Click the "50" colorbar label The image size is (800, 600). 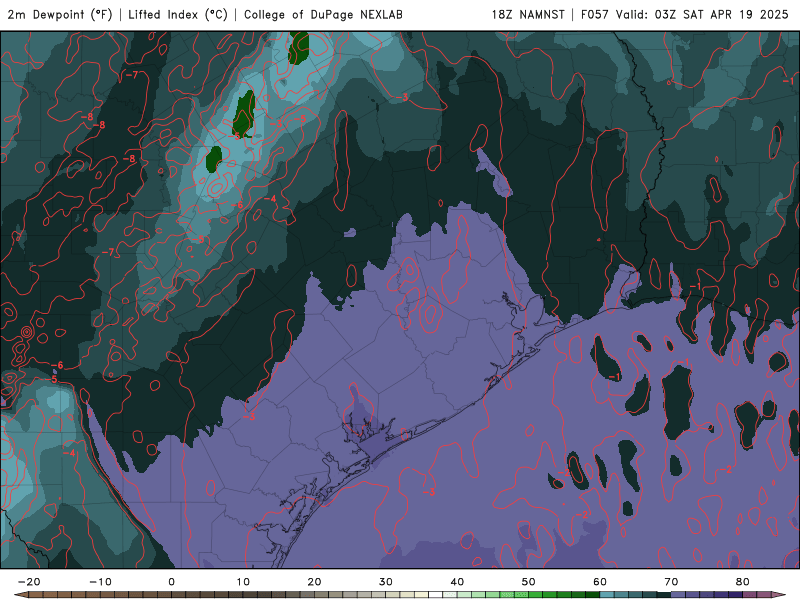click(529, 582)
